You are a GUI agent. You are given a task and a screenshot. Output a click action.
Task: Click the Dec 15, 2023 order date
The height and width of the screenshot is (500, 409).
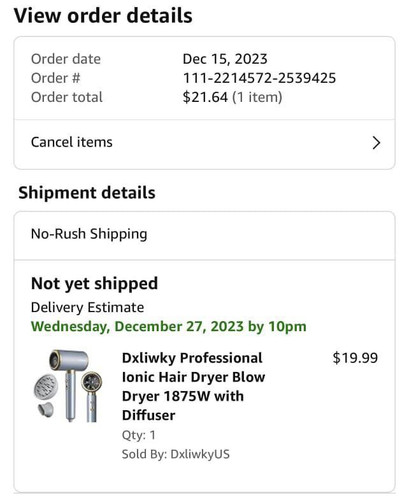pos(225,59)
